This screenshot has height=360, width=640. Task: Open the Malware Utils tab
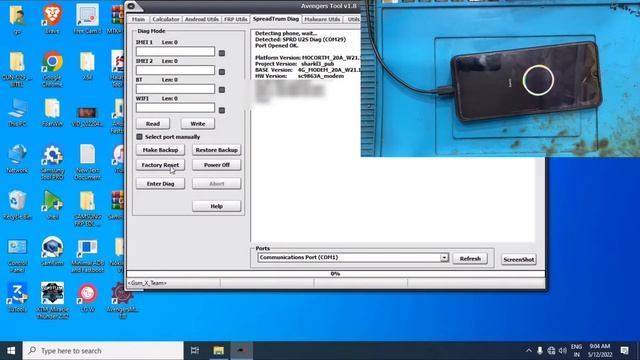click(x=322, y=19)
